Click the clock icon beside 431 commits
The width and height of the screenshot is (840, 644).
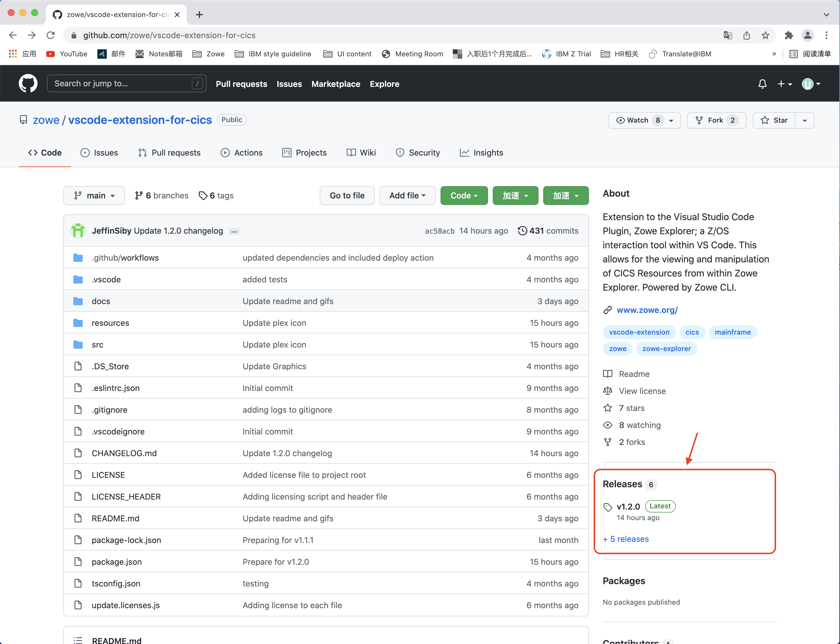pyautogui.click(x=522, y=230)
